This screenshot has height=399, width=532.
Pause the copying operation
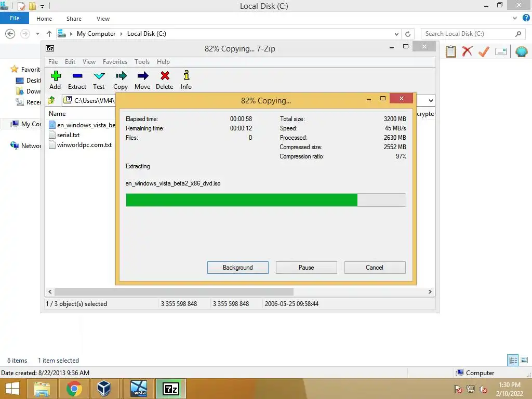click(x=307, y=268)
